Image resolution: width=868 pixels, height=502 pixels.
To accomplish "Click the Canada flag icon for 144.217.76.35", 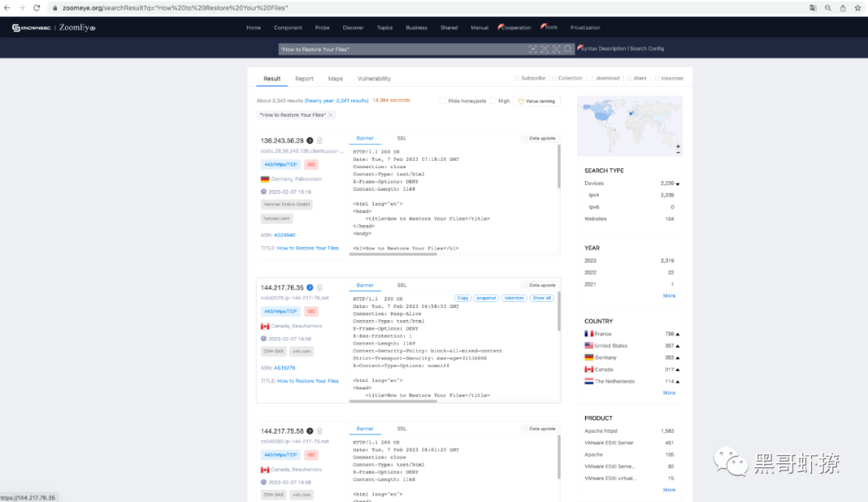I will (264, 326).
